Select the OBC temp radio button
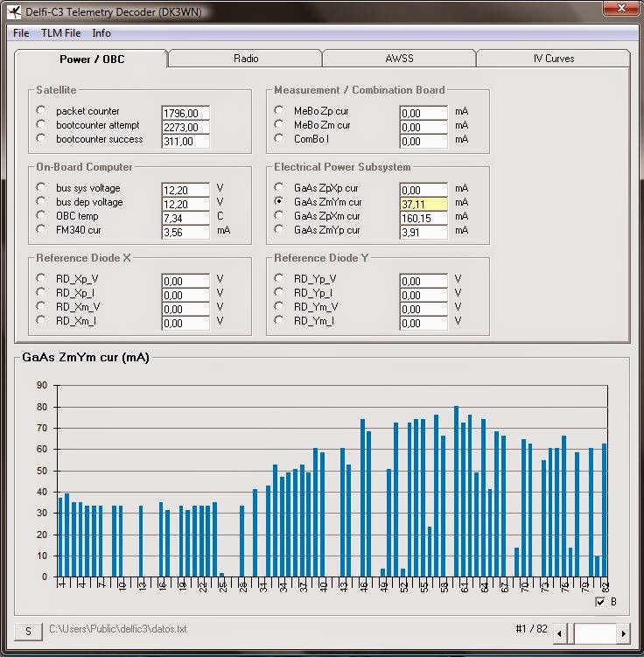The width and height of the screenshot is (644, 657). pyautogui.click(x=41, y=215)
